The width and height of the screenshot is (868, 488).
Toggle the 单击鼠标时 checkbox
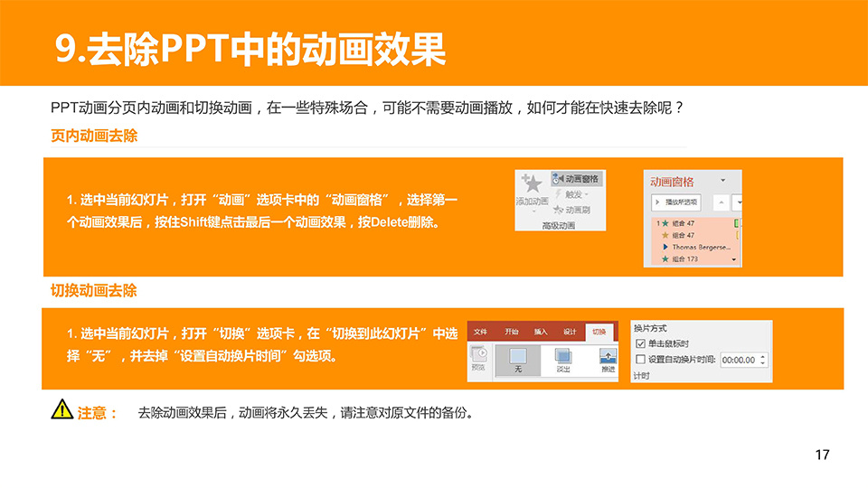click(x=640, y=343)
